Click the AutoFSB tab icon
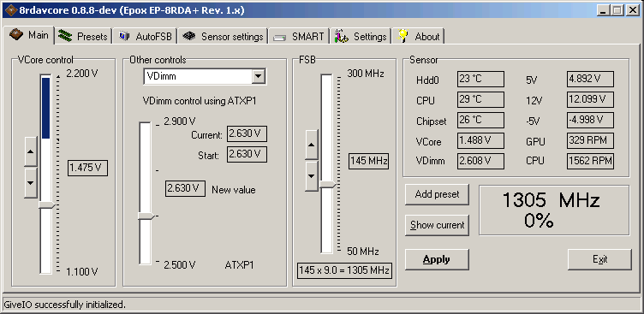This screenshot has width=644, height=314. 124,36
